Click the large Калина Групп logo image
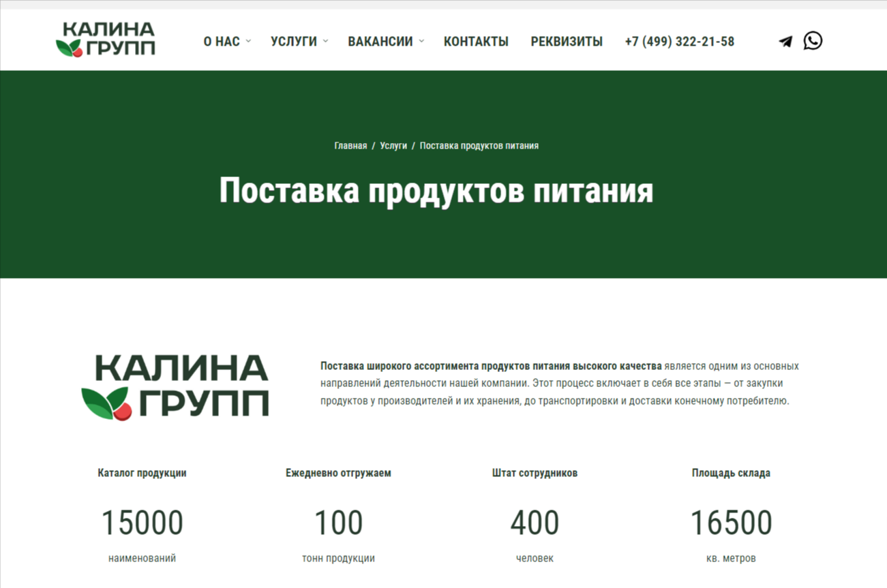Image resolution: width=887 pixels, height=588 pixels. tap(175, 386)
